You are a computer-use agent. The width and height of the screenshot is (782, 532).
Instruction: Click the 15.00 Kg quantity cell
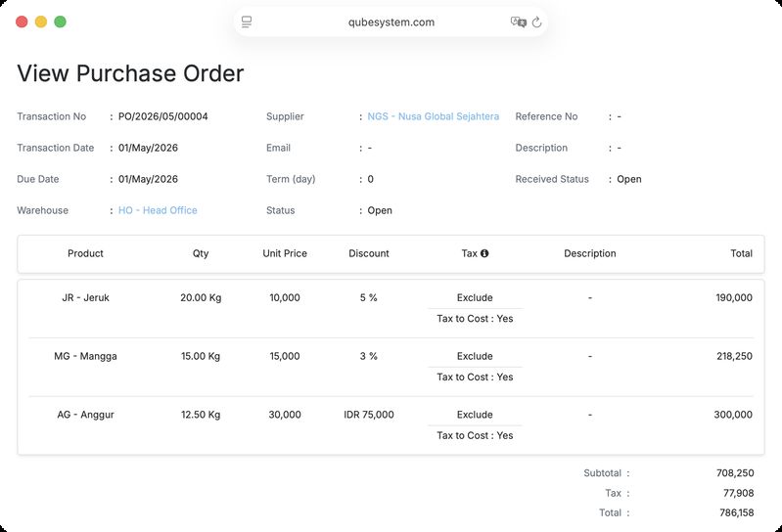click(201, 356)
